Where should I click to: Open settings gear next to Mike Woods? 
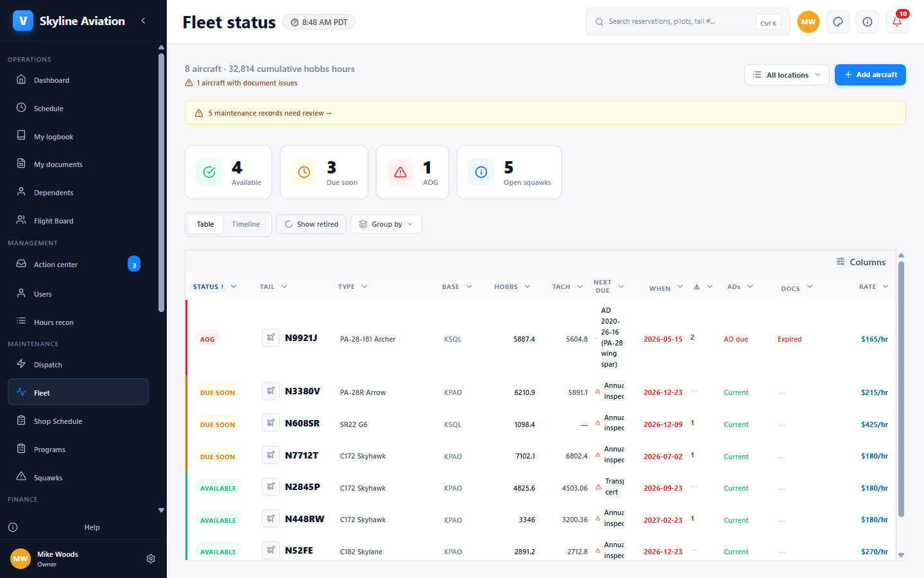coord(151,559)
